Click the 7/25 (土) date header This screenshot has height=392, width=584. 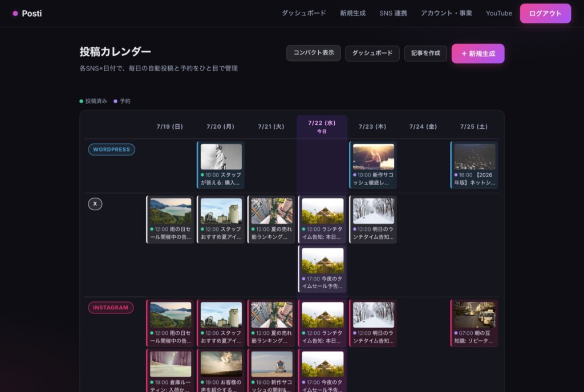pos(474,126)
